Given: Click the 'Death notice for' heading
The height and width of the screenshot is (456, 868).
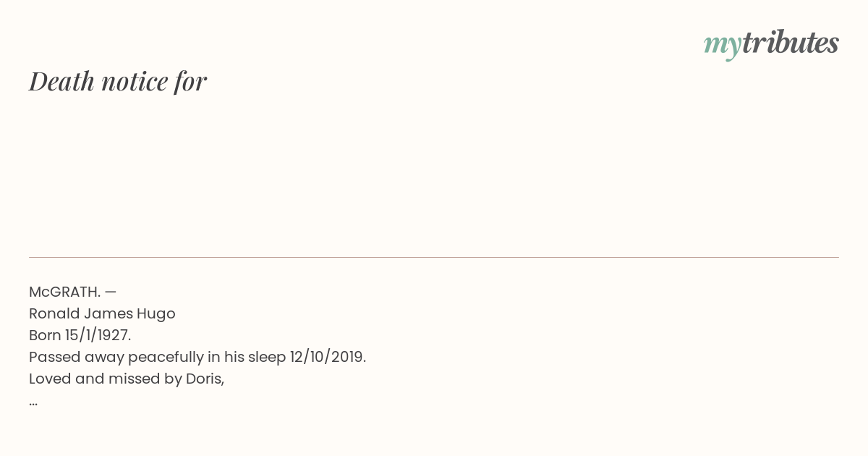Looking at the screenshot, I should [x=118, y=81].
